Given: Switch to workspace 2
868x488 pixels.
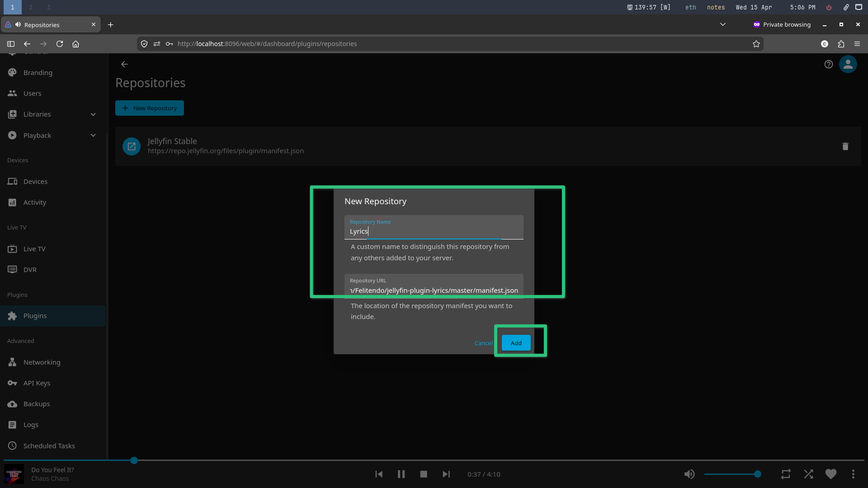Looking at the screenshot, I should click(x=31, y=7).
